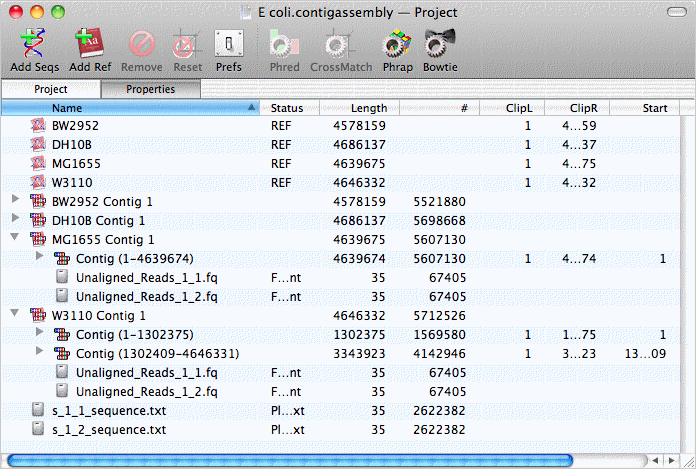Click Unaligned_Reads_1_1.fq name under W3110 Contig 1
696x469 pixels.
click(x=146, y=373)
